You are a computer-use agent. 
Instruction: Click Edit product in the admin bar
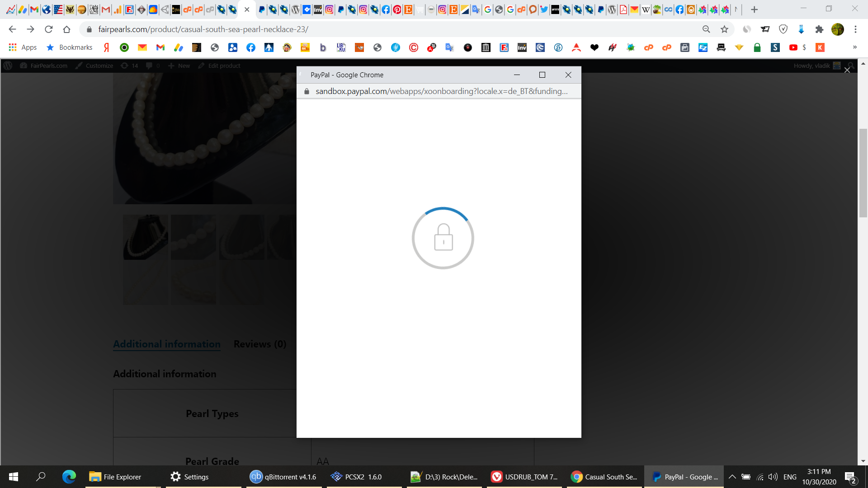click(219, 66)
